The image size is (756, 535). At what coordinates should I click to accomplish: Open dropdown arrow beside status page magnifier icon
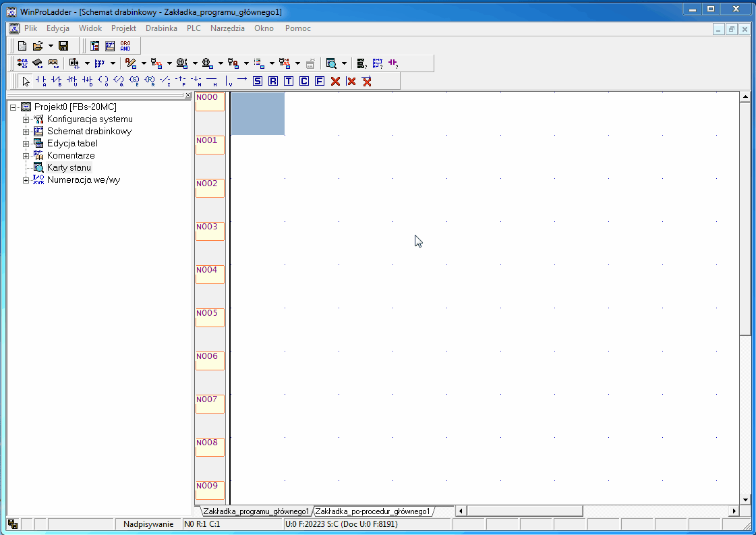coord(344,63)
